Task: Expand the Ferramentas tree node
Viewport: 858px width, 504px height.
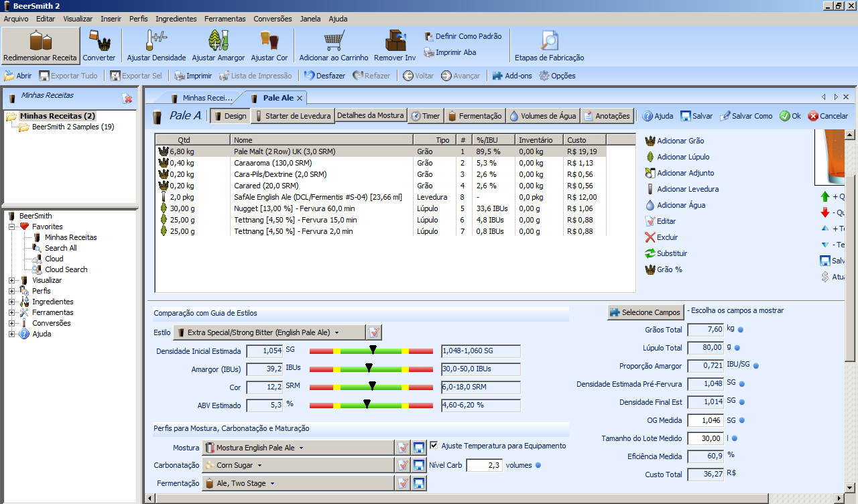Action: click(12, 312)
